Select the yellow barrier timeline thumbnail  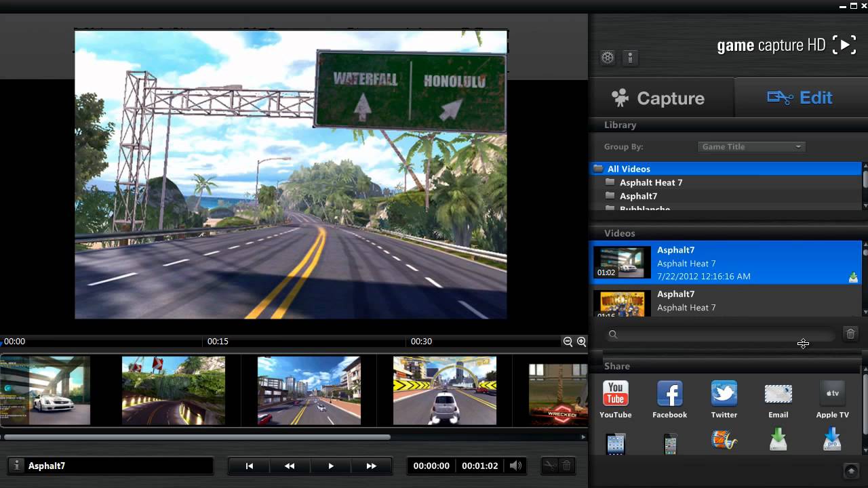click(445, 391)
